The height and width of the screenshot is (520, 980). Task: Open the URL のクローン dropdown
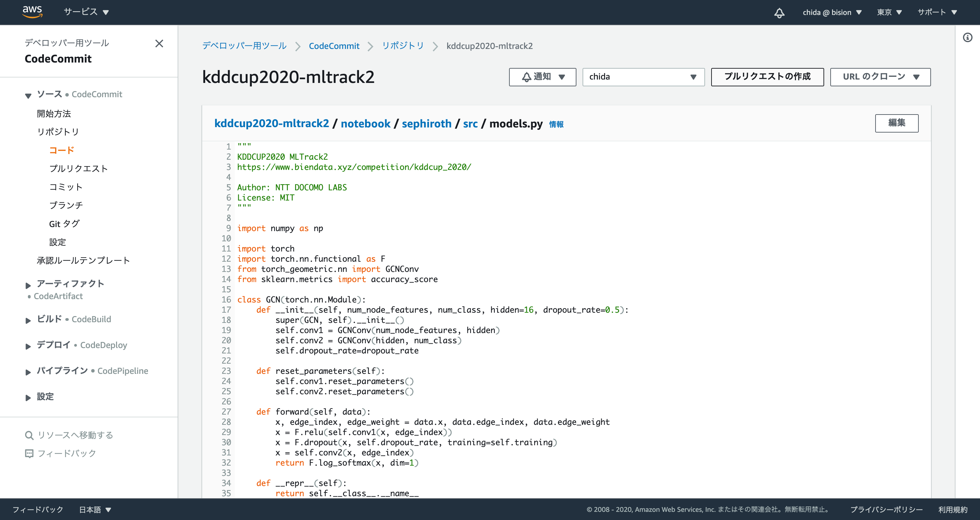880,77
